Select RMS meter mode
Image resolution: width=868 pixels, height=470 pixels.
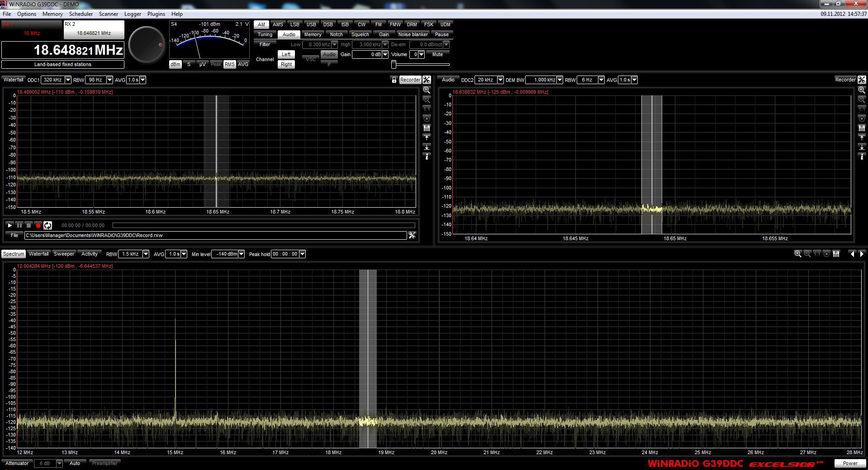click(x=230, y=64)
